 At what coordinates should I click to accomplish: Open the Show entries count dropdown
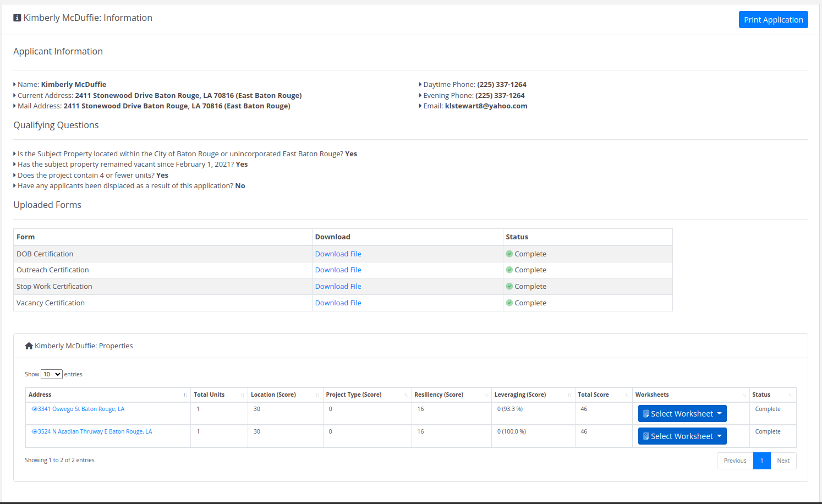coord(52,375)
